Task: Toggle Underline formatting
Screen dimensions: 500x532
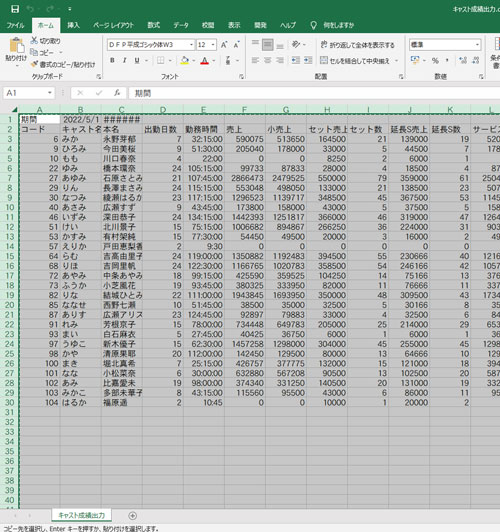Action: 137,60
